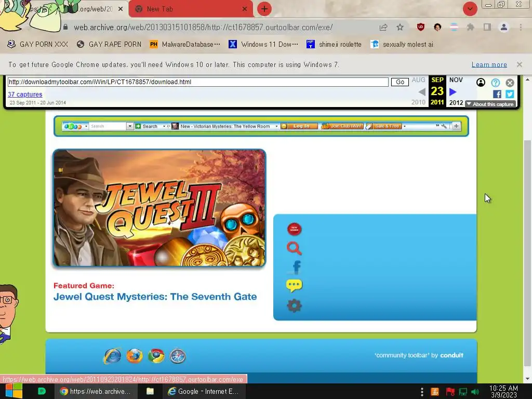Screen dimensions: 532x399
Task: Click the toolbar plus add button
Action: pyautogui.click(x=456, y=126)
